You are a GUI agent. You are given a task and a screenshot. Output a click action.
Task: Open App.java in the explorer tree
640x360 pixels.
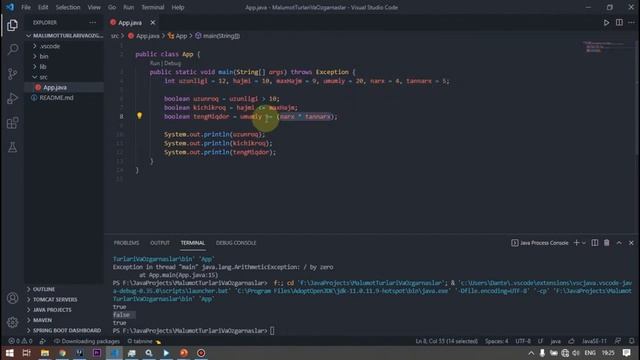(55, 87)
